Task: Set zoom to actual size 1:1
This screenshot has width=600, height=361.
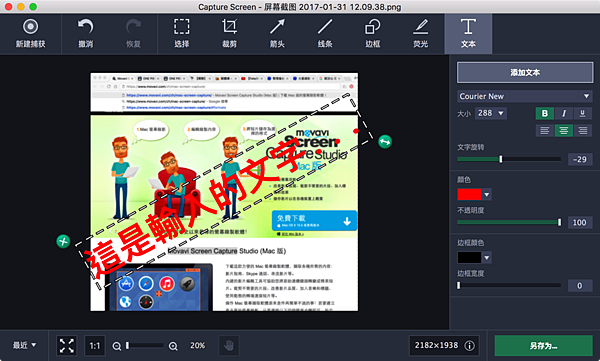Action: (x=95, y=346)
